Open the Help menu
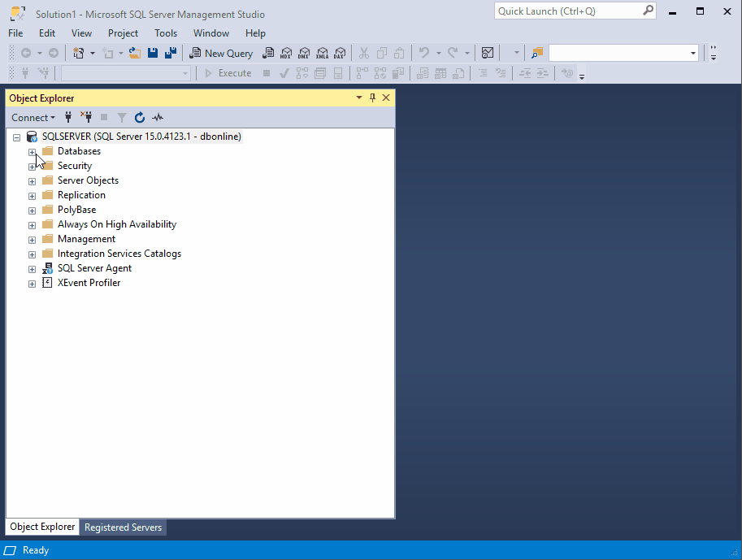This screenshot has width=742, height=560. 255,33
